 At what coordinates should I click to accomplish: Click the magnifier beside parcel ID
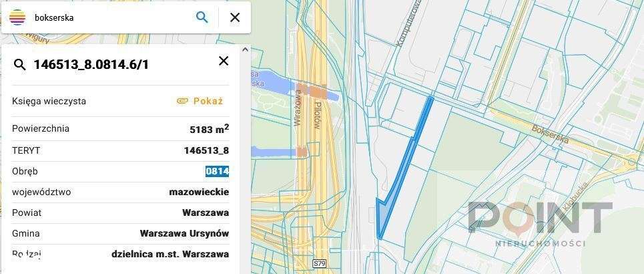[x=19, y=65]
